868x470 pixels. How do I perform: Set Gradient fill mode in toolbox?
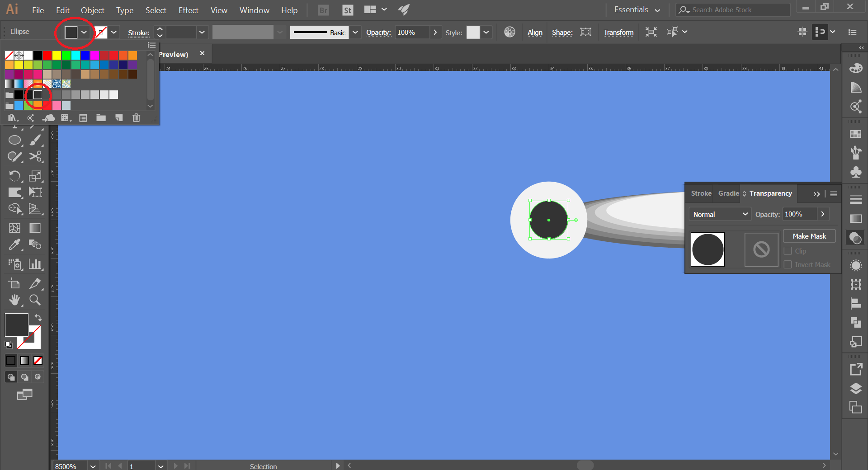click(x=24, y=361)
